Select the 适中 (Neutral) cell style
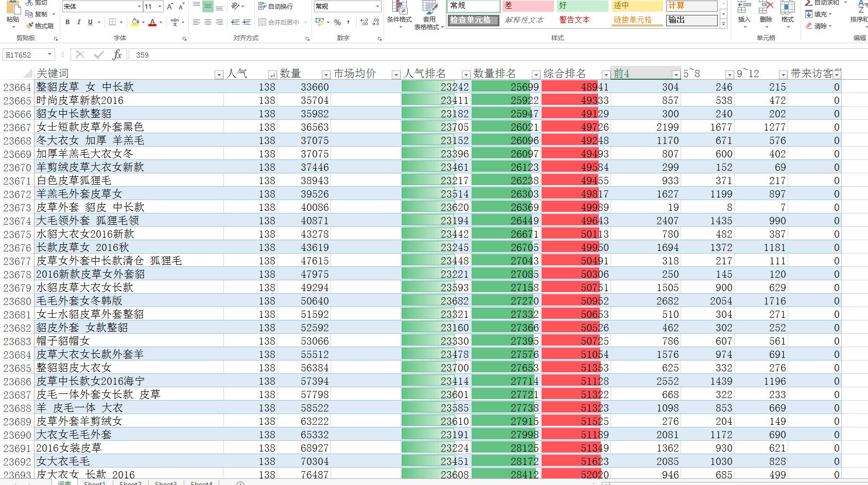This screenshot has height=485, width=868. pos(637,6)
